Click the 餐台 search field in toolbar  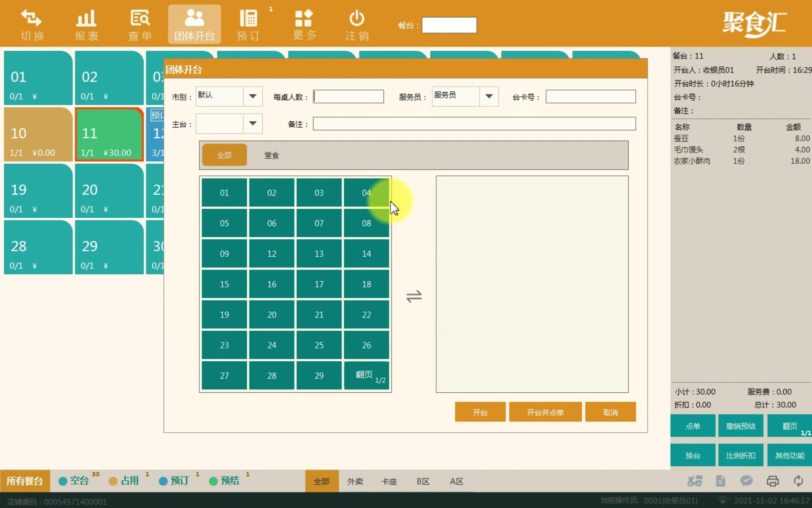pyautogui.click(x=449, y=25)
